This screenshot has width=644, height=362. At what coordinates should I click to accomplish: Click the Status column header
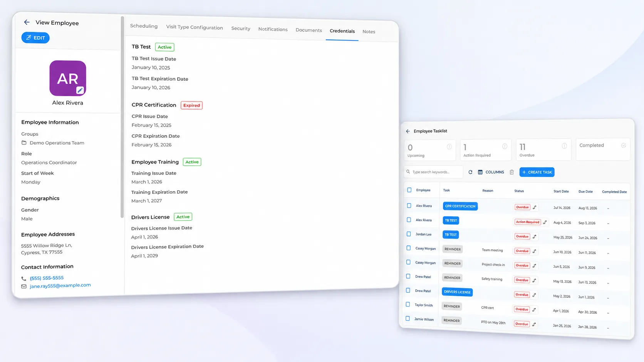519,191
